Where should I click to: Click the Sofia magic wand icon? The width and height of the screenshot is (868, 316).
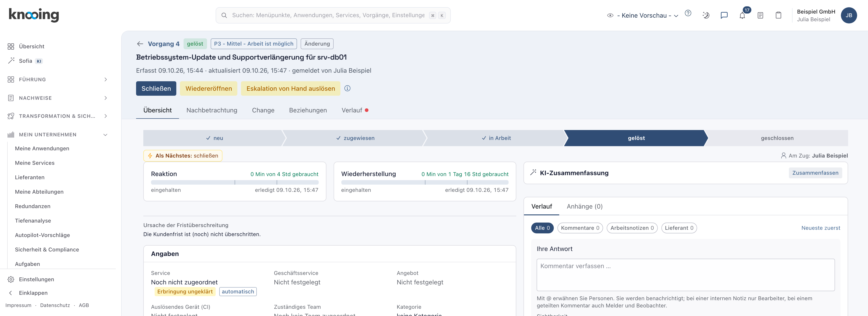pyautogui.click(x=11, y=60)
